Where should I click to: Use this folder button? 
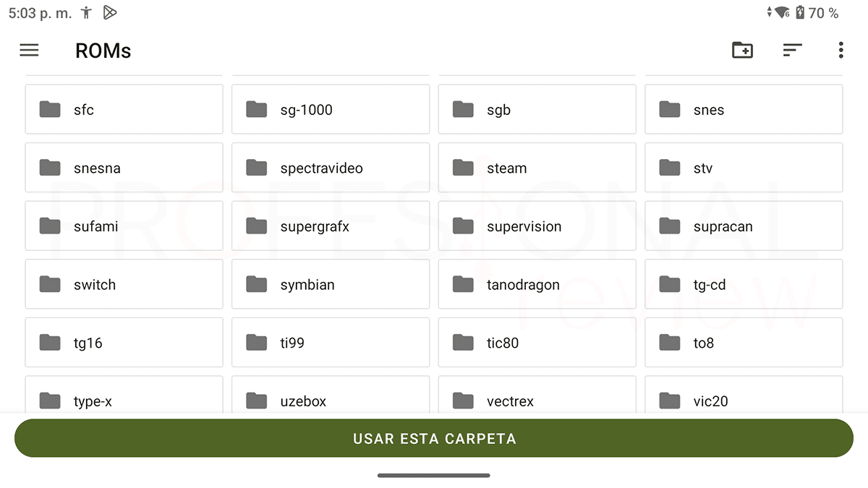coord(434,438)
